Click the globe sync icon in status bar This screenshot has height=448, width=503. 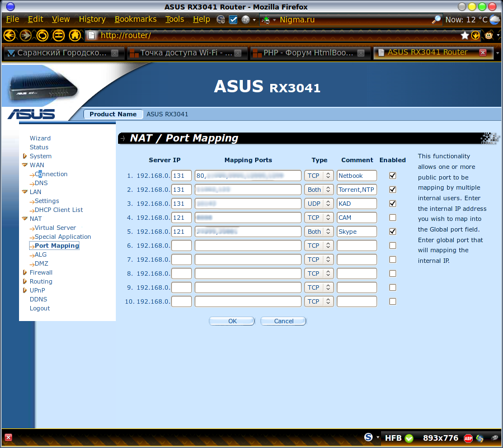click(480, 438)
